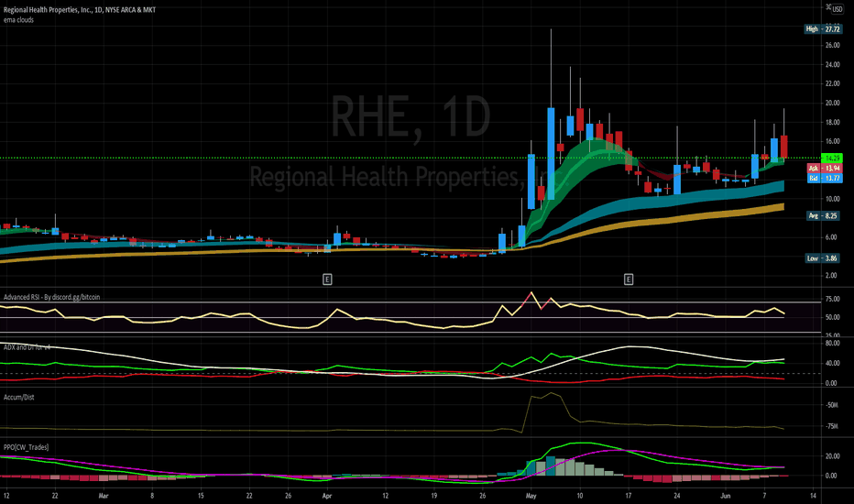This screenshot has height=504, width=854.
Task: Click the 80.00 ADX axis value
Action: point(832,344)
